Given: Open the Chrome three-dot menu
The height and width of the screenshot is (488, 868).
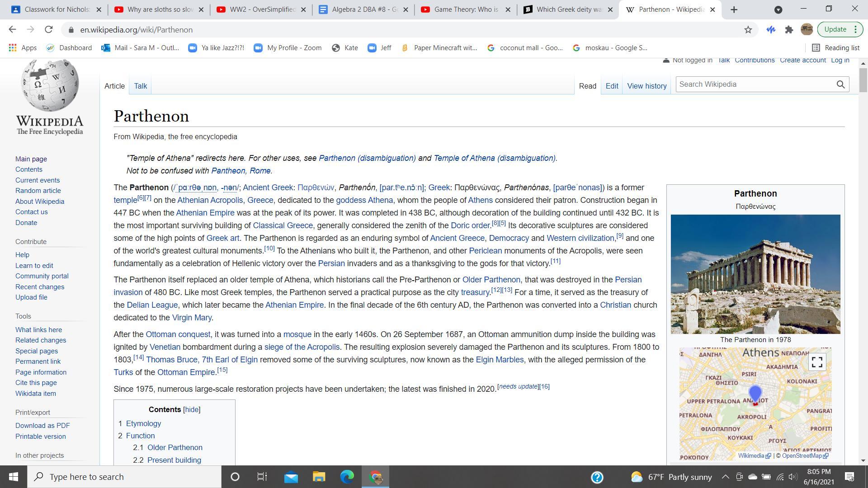Looking at the screenshot, I should tap(855, 30).
